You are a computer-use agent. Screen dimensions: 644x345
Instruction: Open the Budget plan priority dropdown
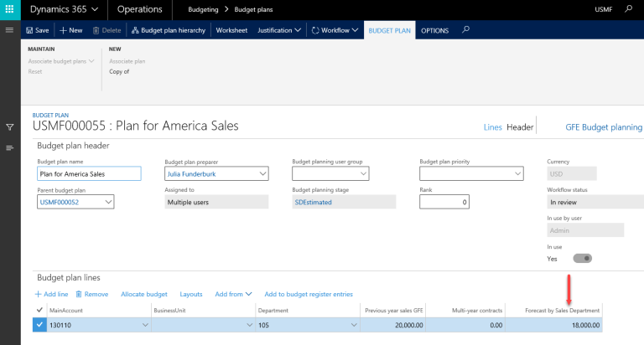[x=517, y=174]
